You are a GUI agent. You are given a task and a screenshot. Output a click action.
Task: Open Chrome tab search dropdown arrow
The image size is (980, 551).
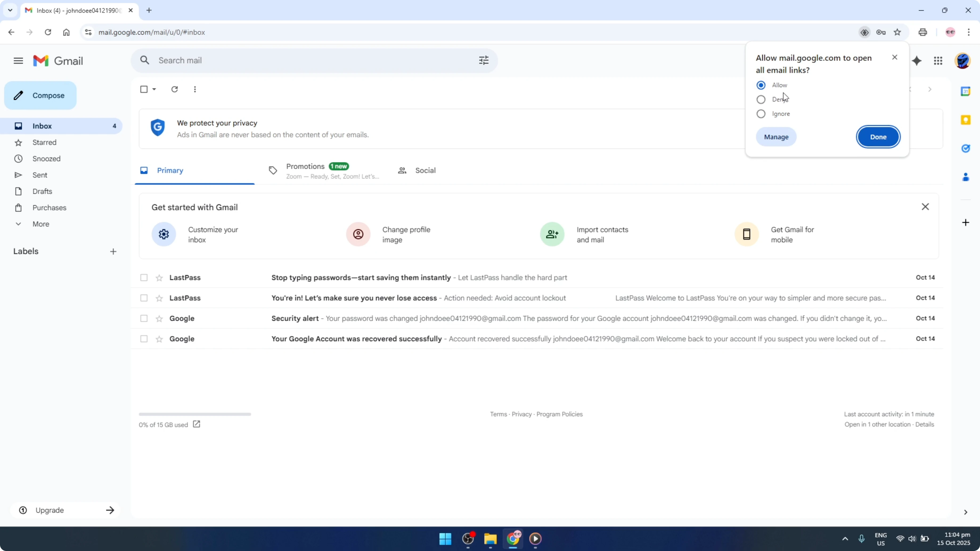10,10
